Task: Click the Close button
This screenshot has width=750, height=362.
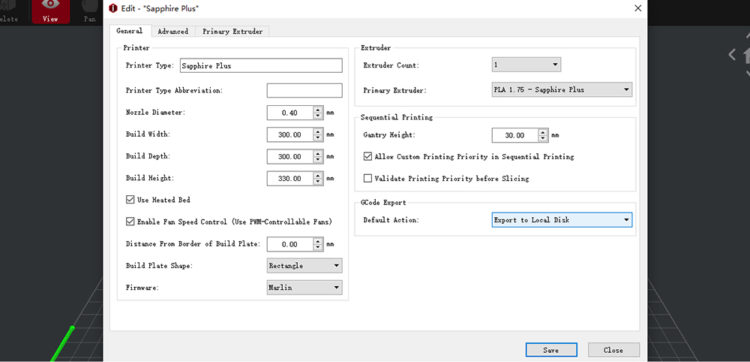Action: point(614,350)
